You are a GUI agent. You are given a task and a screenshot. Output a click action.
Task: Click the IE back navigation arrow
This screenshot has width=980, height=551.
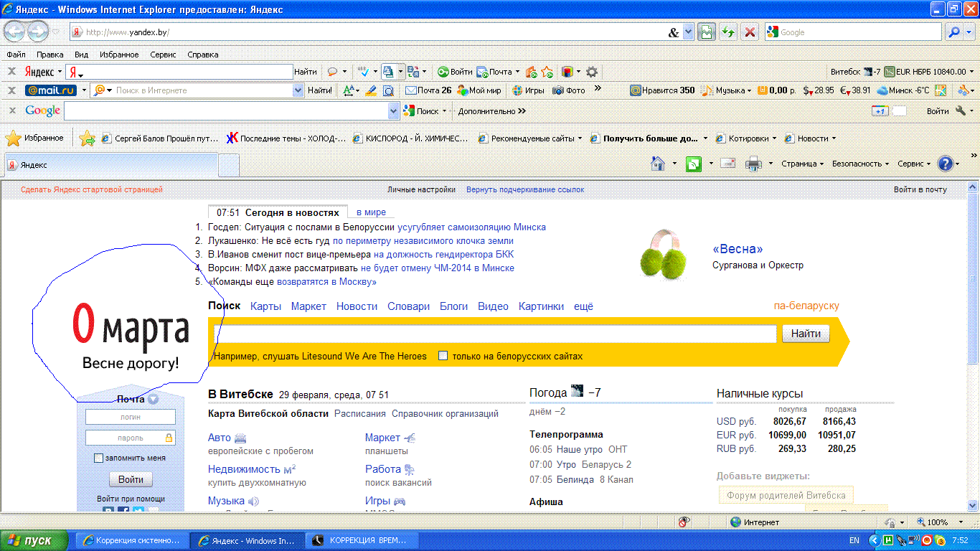(15, 32)
